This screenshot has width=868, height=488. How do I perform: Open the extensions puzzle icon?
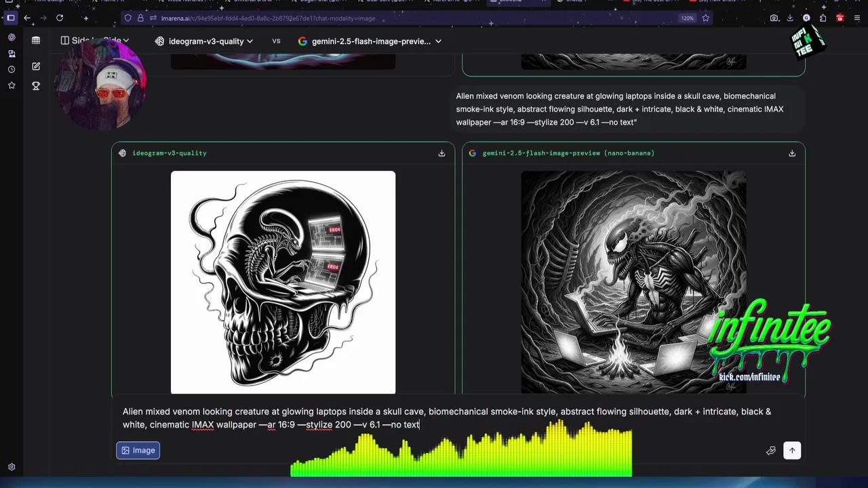(x=823, y=18)
